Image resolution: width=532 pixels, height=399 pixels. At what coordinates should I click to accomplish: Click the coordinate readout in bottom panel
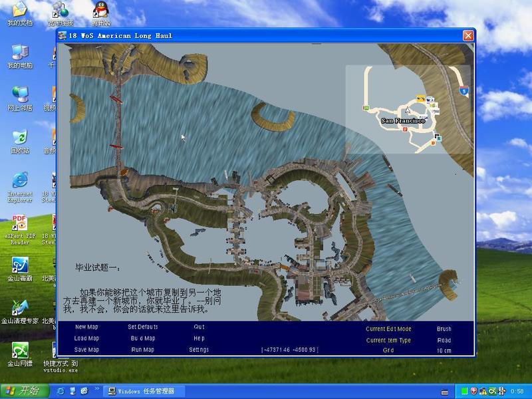pyautogui.click(x=289, y=350)
